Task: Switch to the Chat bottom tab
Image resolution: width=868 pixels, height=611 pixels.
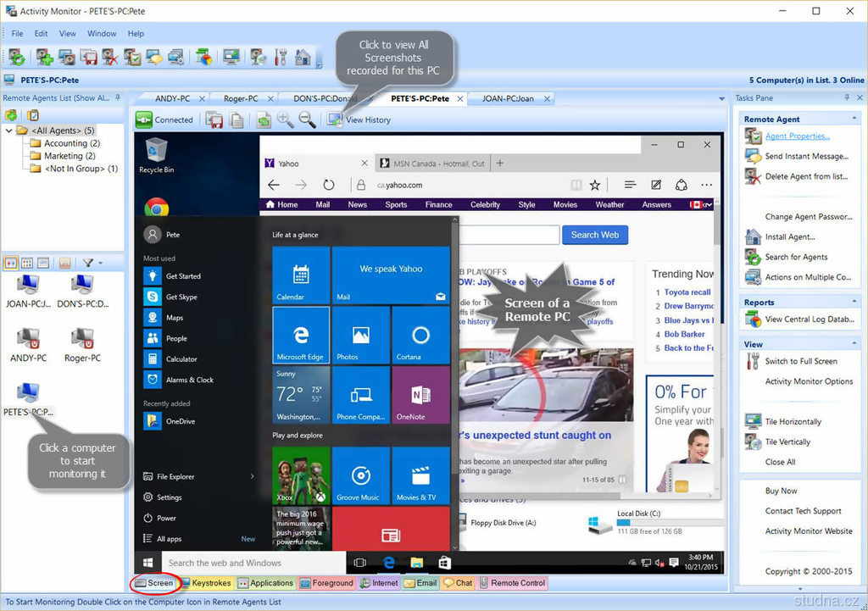Action: [459, 583]
